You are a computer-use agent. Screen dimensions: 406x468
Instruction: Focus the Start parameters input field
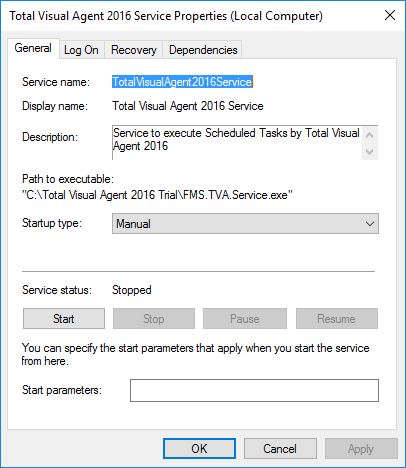tap(254, 390)
